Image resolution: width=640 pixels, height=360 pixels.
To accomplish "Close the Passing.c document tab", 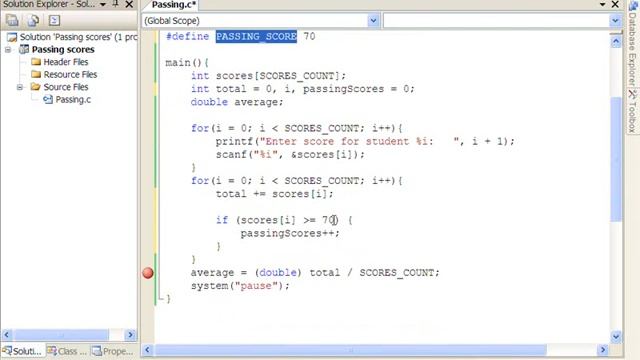I will pyautogui.click(x=615, y=4).
